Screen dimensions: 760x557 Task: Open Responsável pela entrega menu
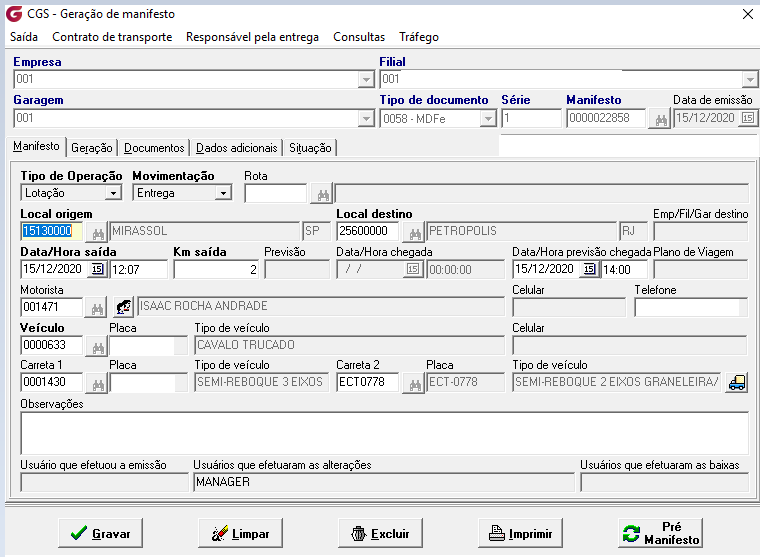coord(253,37)
